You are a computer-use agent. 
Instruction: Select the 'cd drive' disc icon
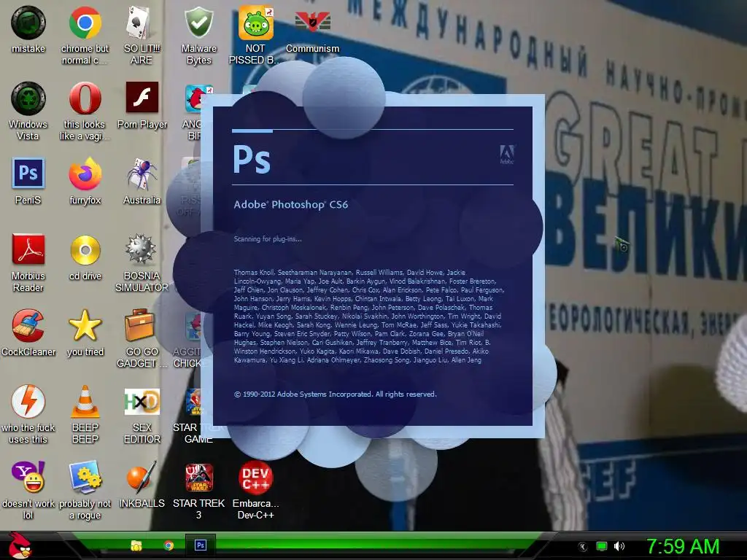pyautogui.click(x=85, y=249)
